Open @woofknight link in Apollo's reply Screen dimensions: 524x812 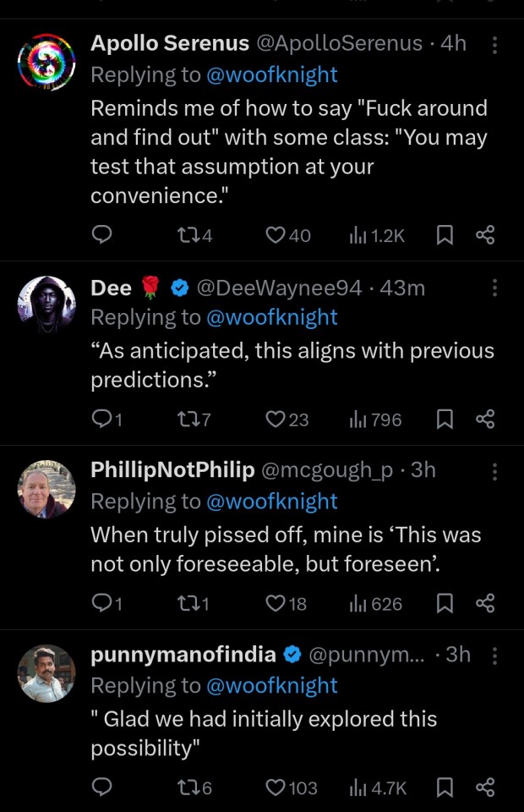tap(271, 74)
